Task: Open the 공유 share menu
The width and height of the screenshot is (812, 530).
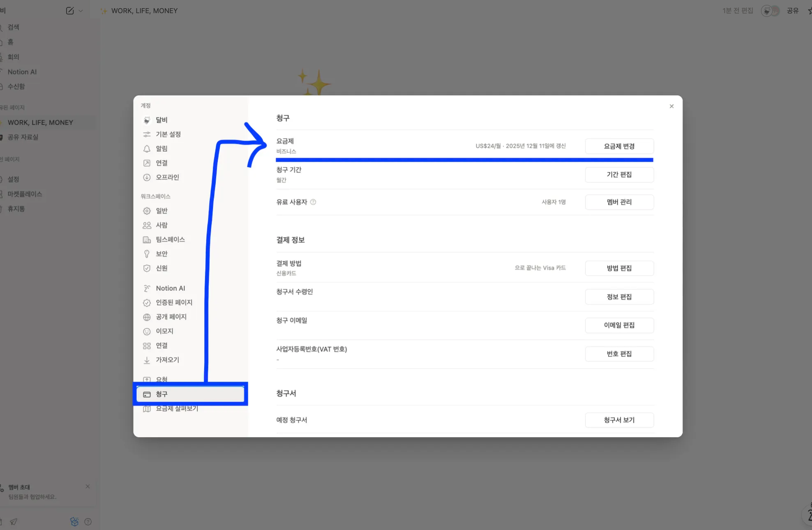Action: click(x=792, y=11)
